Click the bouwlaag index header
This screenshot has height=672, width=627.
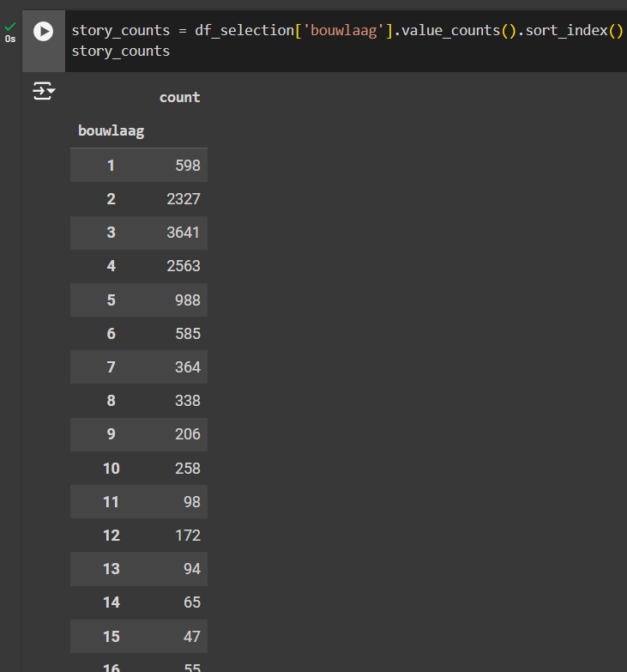point(111,131)
